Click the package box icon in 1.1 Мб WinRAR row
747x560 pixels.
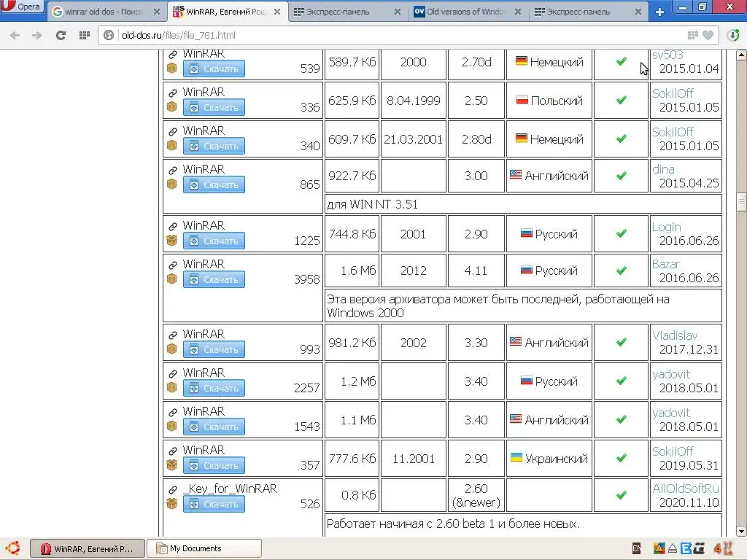click(x=172, y=426)
